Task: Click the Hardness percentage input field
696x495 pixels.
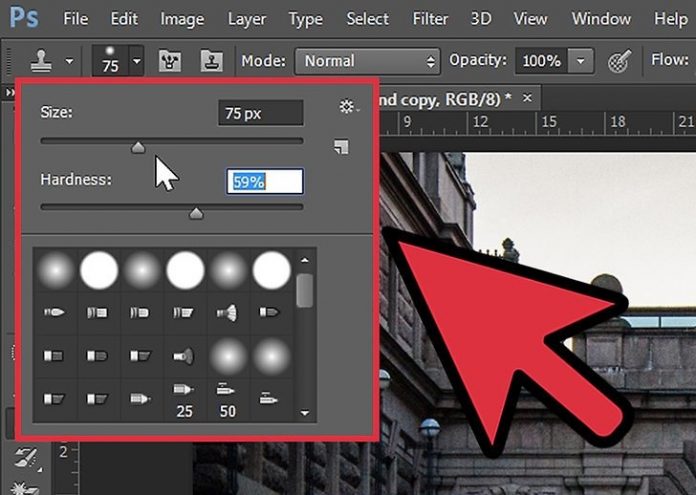Action: click(x=265, y=182)
